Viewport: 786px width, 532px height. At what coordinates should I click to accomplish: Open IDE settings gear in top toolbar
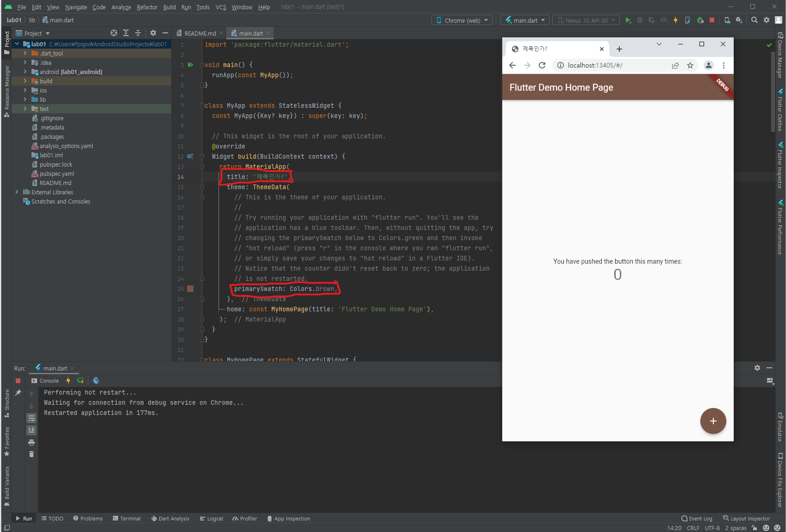pos(767,20)
